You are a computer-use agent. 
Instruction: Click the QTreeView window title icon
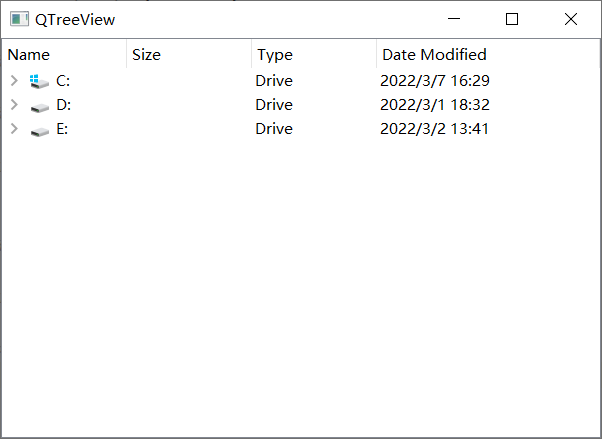(x=19, y=19)
